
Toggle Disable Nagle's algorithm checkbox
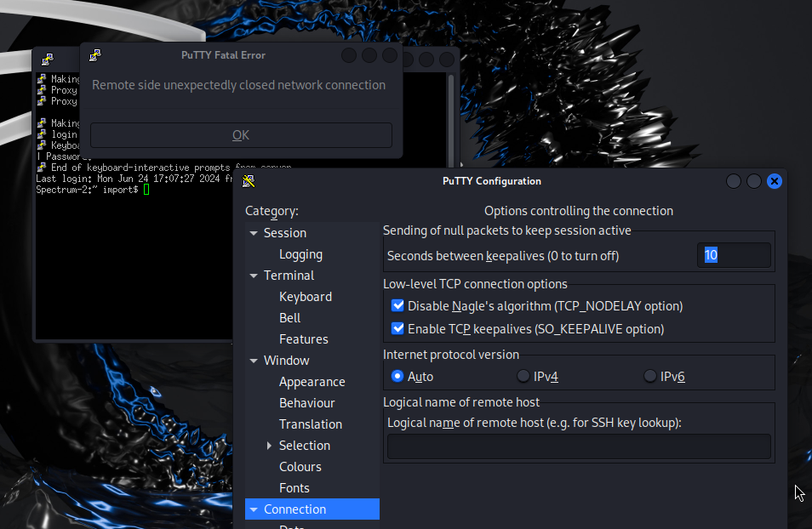(397, 305)
